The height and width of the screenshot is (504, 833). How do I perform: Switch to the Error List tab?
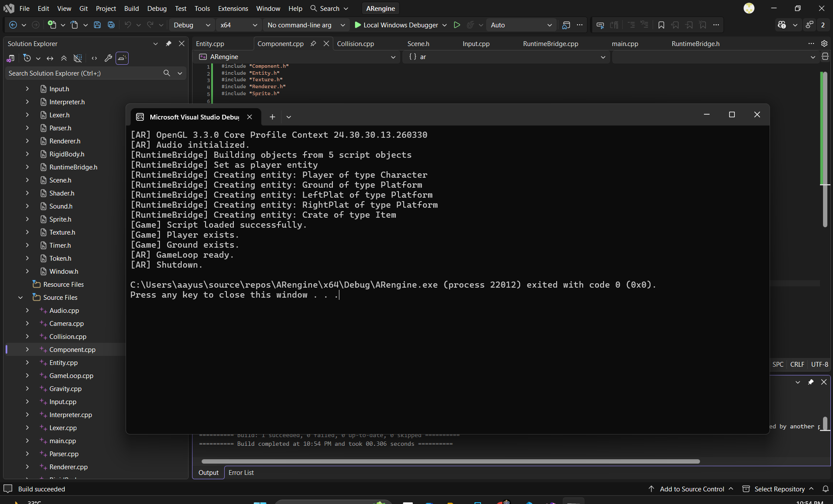pyautogui.click(x=241, y=473)
